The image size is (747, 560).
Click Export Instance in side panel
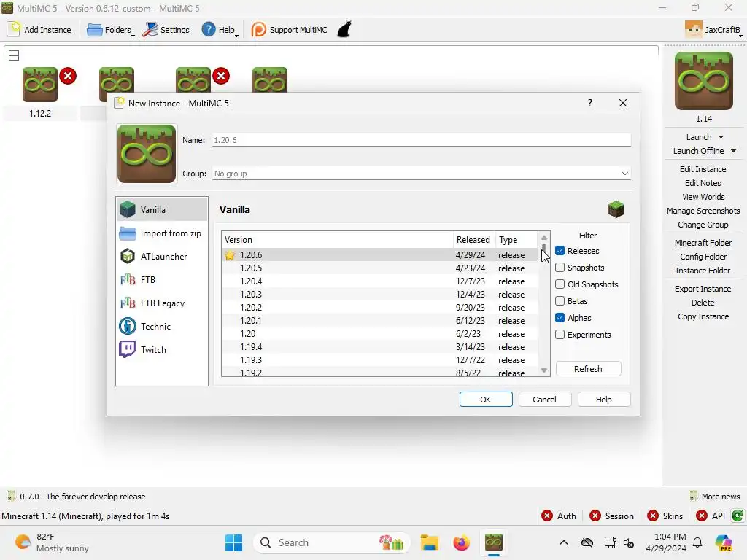coord(703,289)
